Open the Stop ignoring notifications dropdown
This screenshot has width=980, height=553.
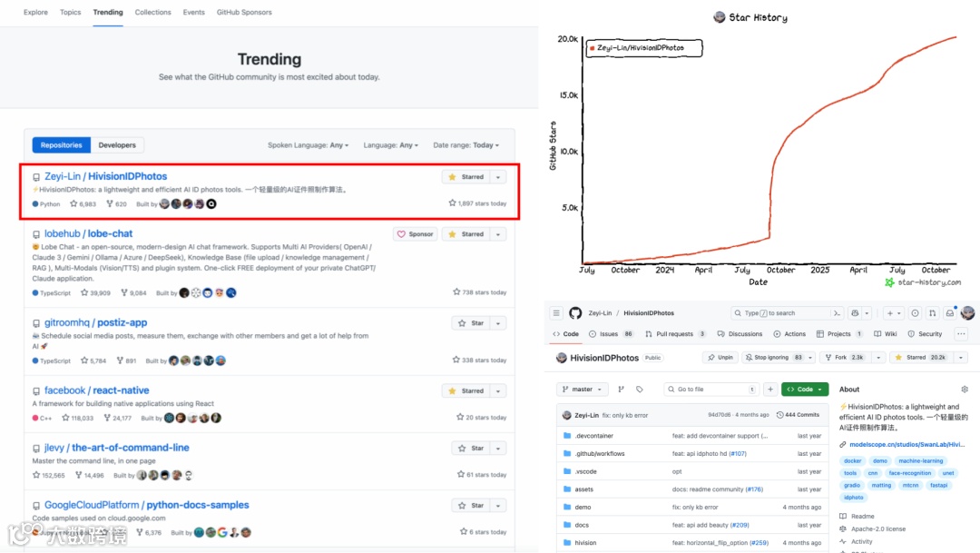(779, 357)
